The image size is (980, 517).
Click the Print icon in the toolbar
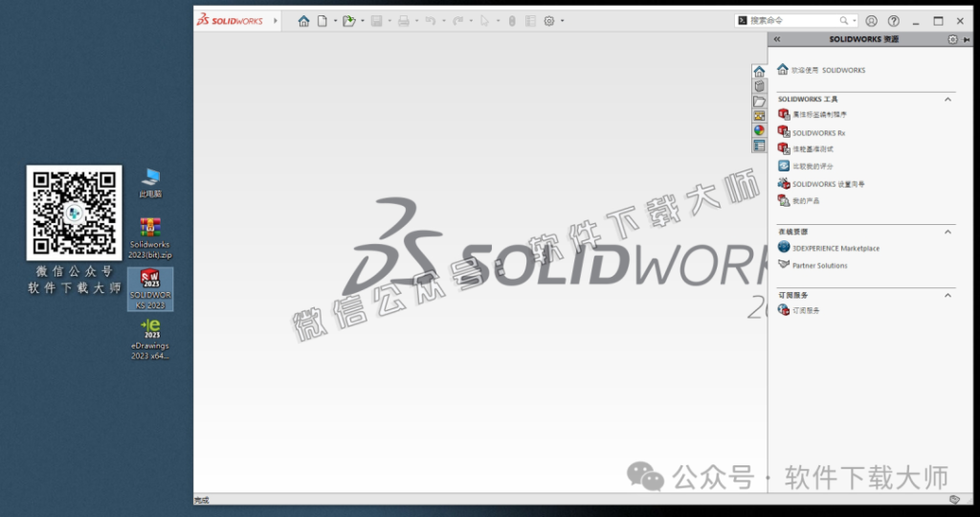[x=404, y=21]
